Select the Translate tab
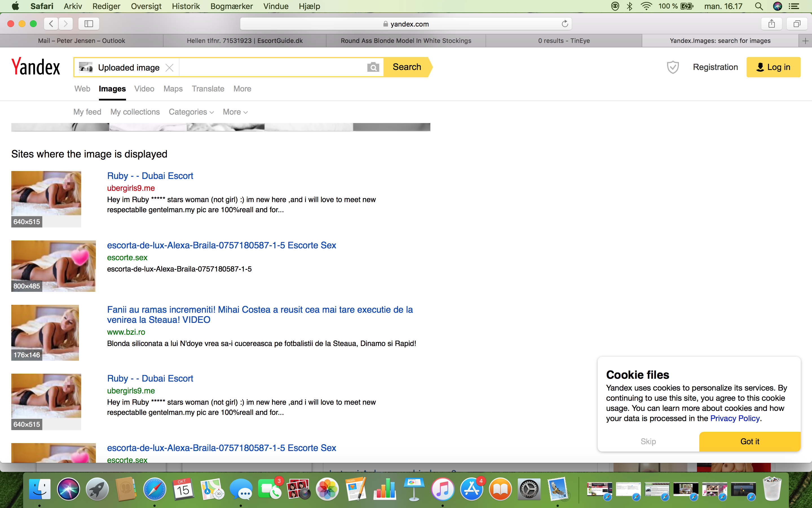The height and width of the screenshot is (508, 812). pyautogui.click(x=208, y=89)
